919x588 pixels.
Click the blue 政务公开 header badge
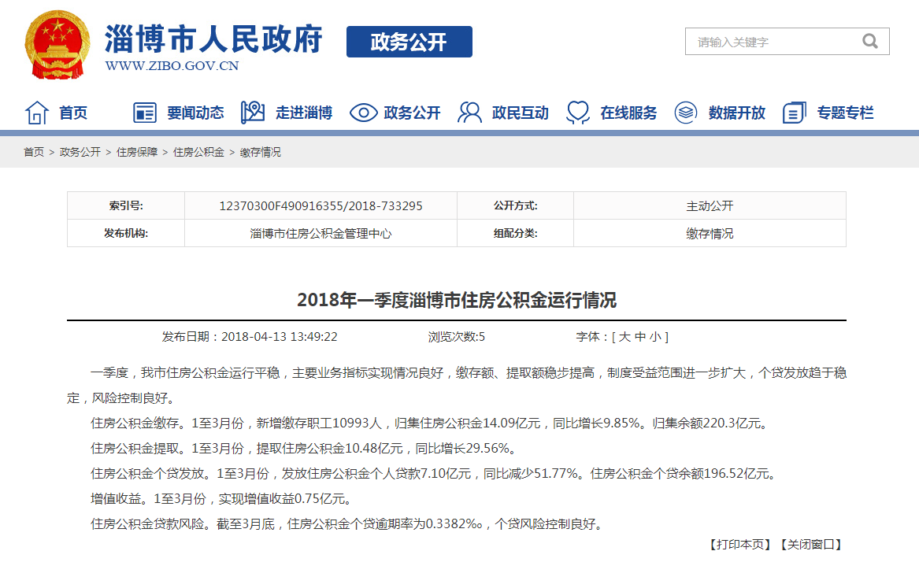pos(409,42)
